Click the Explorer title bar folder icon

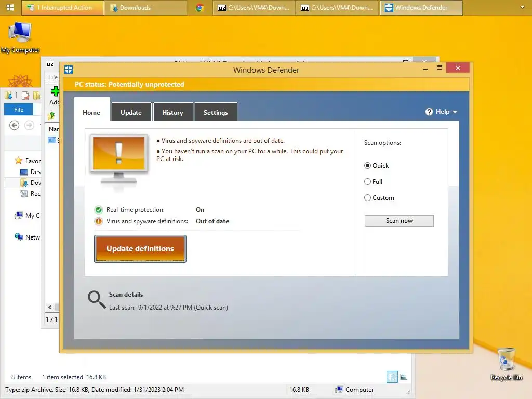coord(9,96)
